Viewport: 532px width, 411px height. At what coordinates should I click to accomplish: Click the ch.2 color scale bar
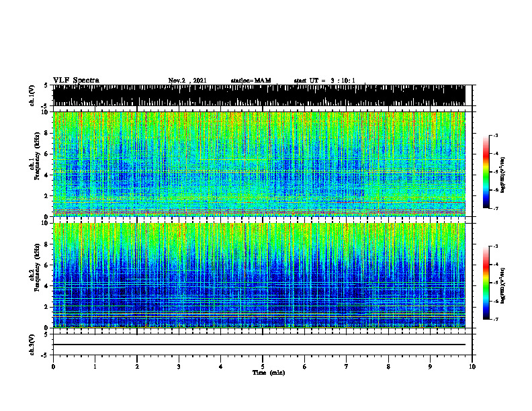click(486, 283)
